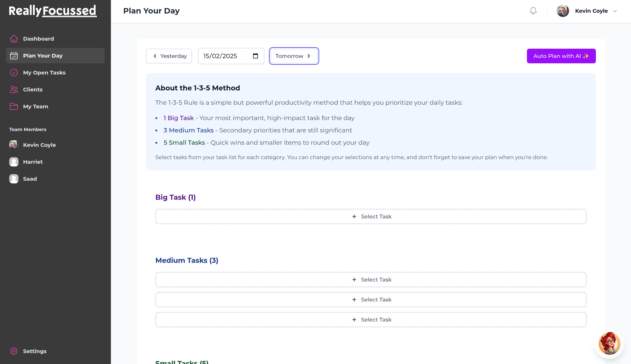Open the Dashboard menu item
The image size is (631, 364).
click(38, 39)
